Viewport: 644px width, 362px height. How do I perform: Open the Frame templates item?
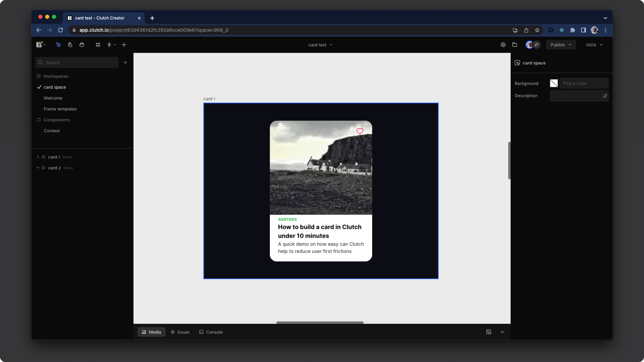tap(60, 109)
